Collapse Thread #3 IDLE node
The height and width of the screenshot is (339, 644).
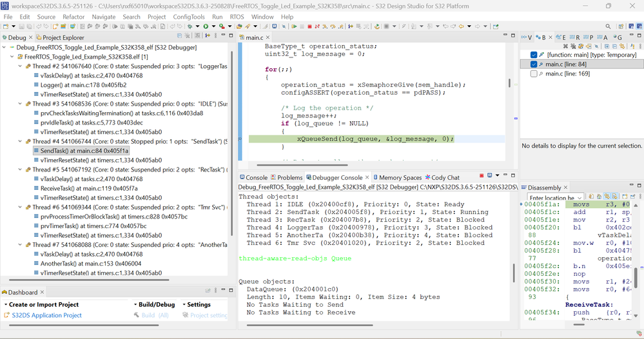click(20, 104)
